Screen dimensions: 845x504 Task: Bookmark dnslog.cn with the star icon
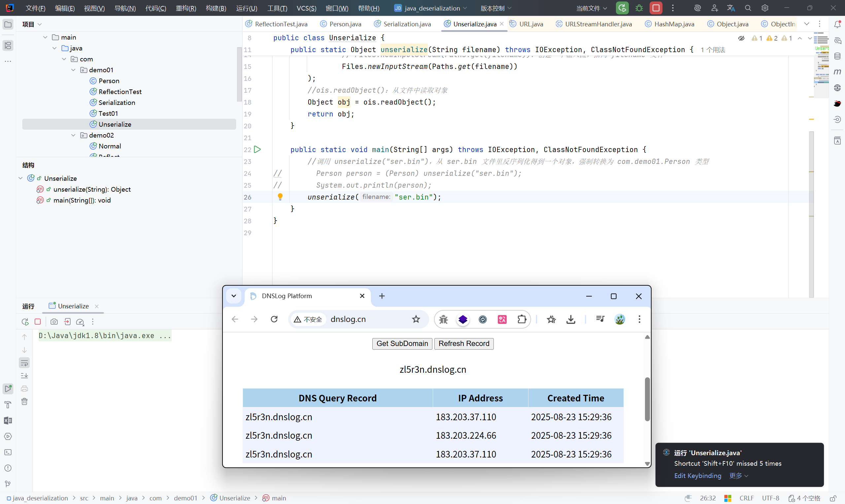pyautogui.click(x=416, y=319)
